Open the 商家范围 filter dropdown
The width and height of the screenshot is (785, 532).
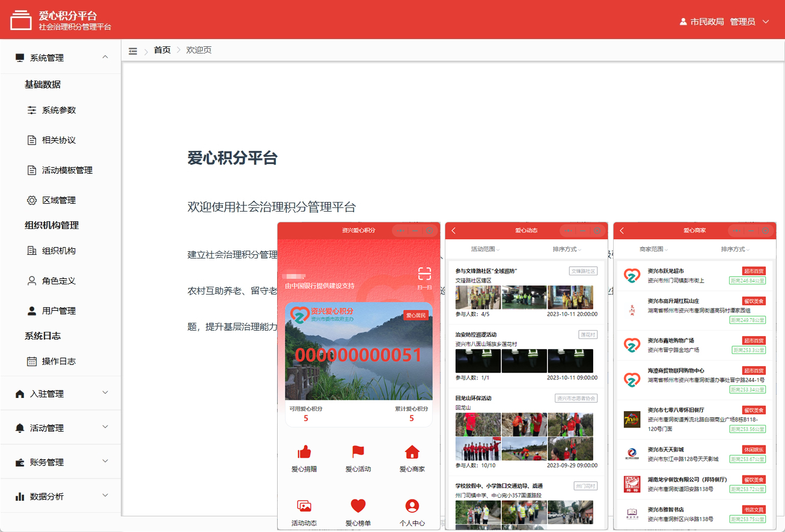(x=654, y=249)
